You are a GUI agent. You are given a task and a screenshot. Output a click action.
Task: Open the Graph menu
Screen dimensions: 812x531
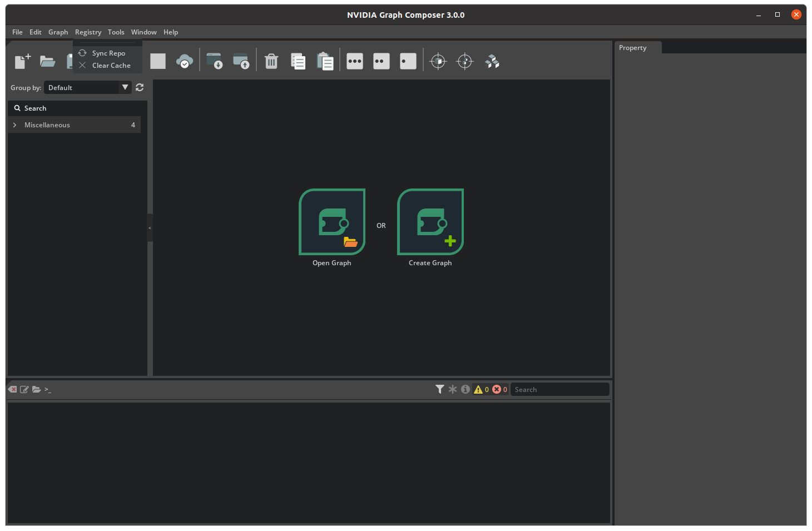58,32
